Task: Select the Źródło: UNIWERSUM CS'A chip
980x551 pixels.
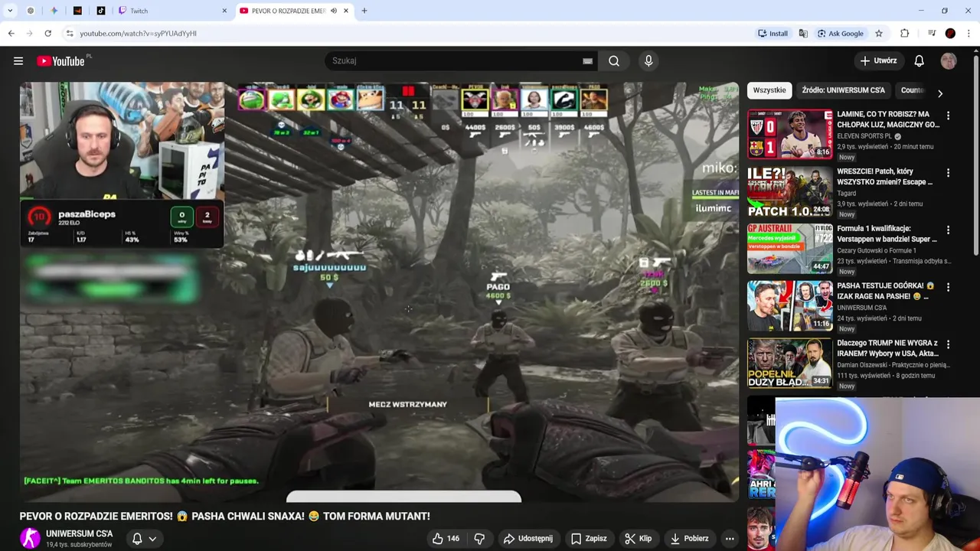Action: (843, 90)
